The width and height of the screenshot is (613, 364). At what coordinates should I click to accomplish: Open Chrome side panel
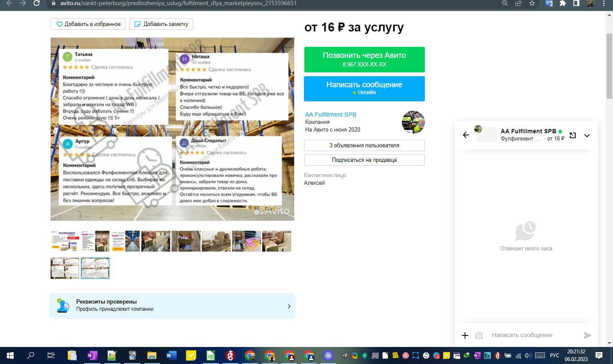576,3
